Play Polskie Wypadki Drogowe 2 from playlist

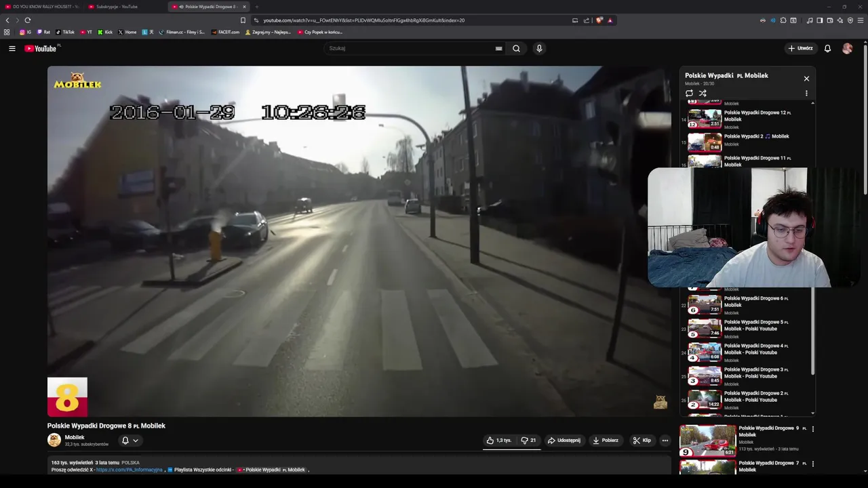[748, 399]
